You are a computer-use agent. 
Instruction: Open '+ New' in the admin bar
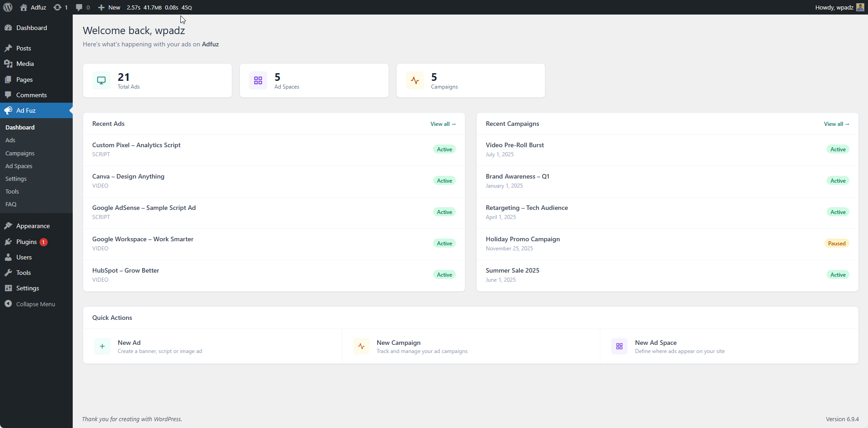(x=108, y=7)
